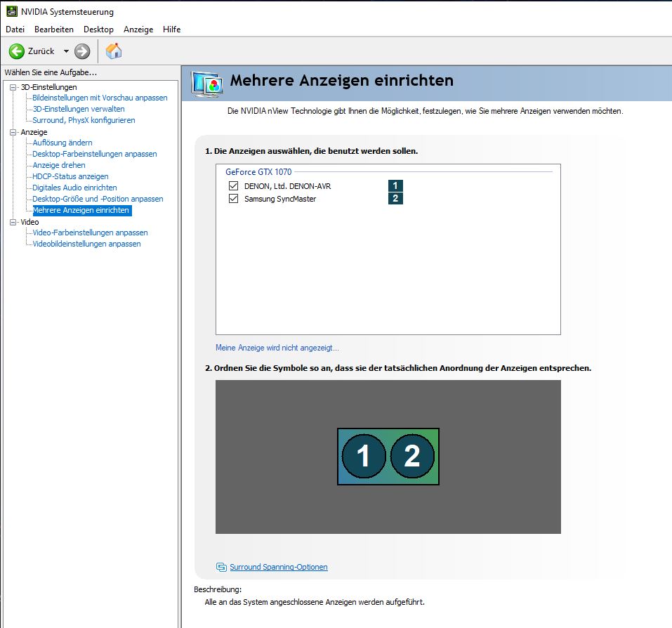This screenshot has width=672, height=628.
Task: Open Meine Anzeige wird nicht angezeigt link
Action: point(277,348)
